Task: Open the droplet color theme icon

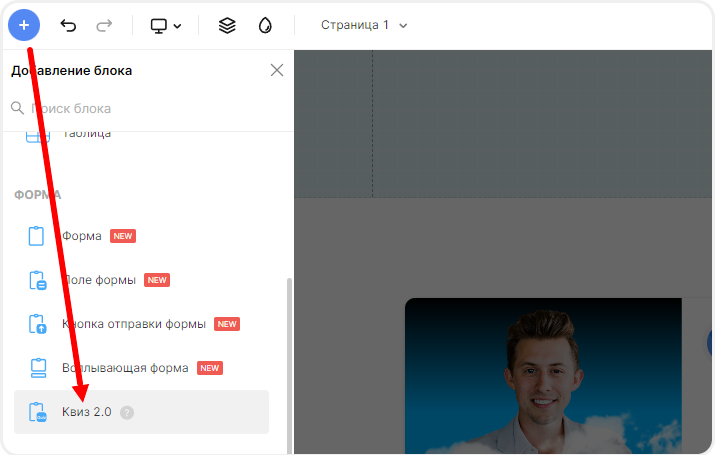Action: pos(265,25)
